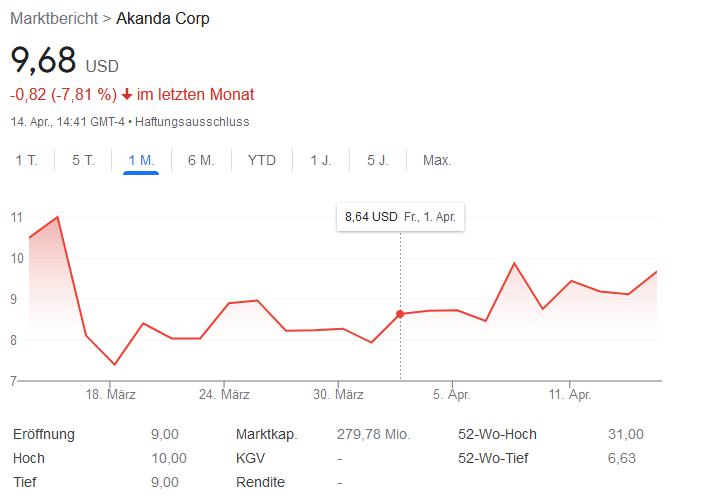The width and height of the screenshot is (708, 498).
Task: Click the red data point marker on the chart
Action: pos(400,314)
